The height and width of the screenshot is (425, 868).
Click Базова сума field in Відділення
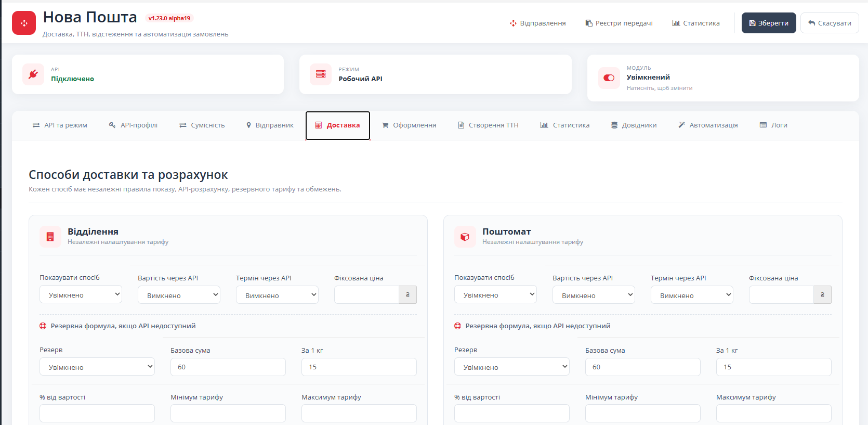tap(228, 367)
